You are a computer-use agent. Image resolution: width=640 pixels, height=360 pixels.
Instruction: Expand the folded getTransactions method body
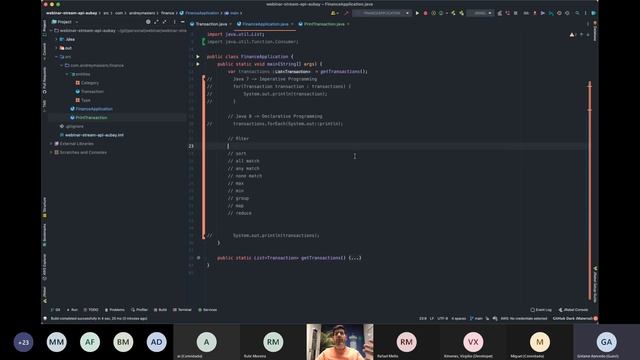(x=355, y=258)
